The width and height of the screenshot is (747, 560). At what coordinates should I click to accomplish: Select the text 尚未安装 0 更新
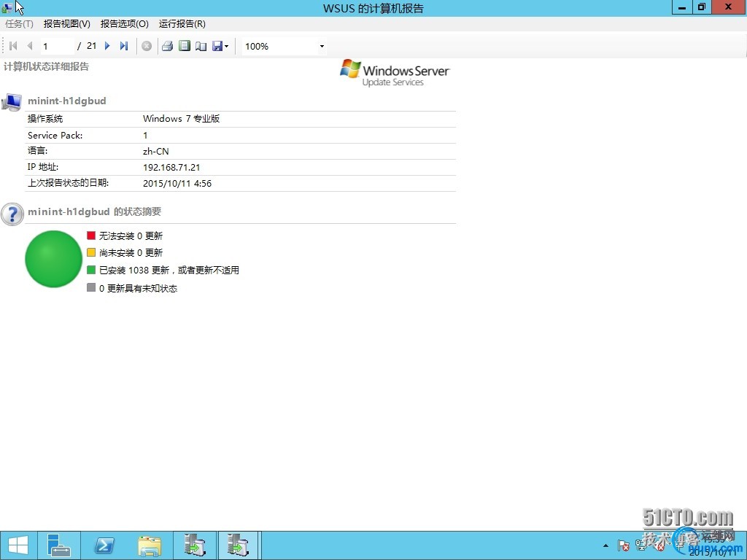(x=131, y=253)
